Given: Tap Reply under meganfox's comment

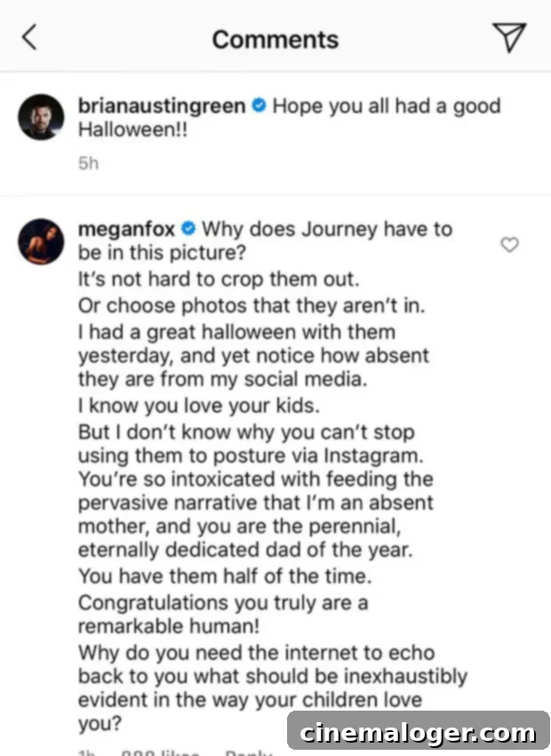Looking at the screenshot, I should tap(247, 752).
